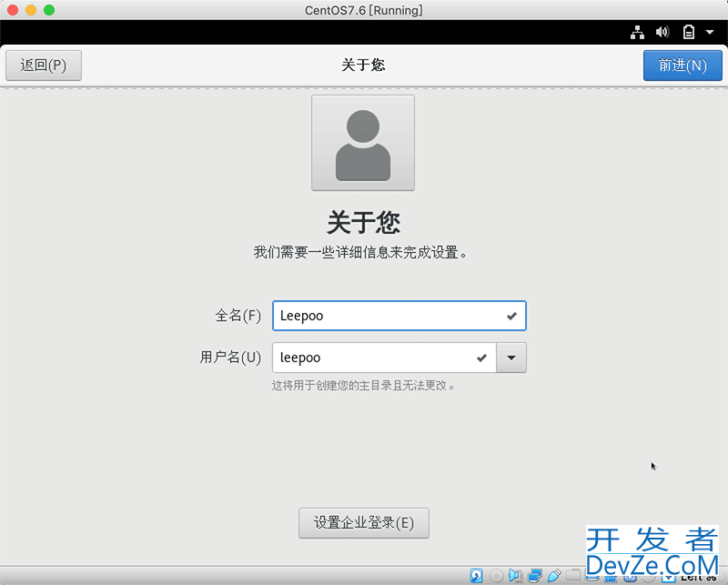Expand the username suggestions dropdown arrow
Screen dimensions: 728x585
click(x=511, y=358)
